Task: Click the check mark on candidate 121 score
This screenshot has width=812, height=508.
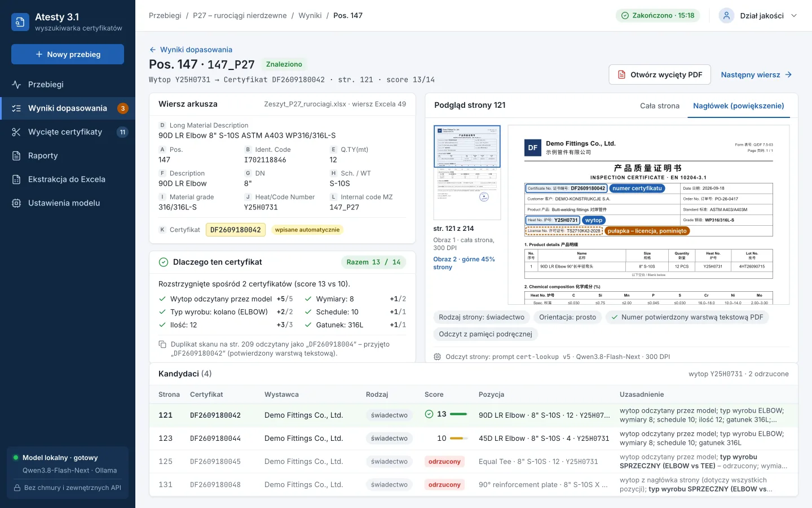Action: tap(429, 414)
